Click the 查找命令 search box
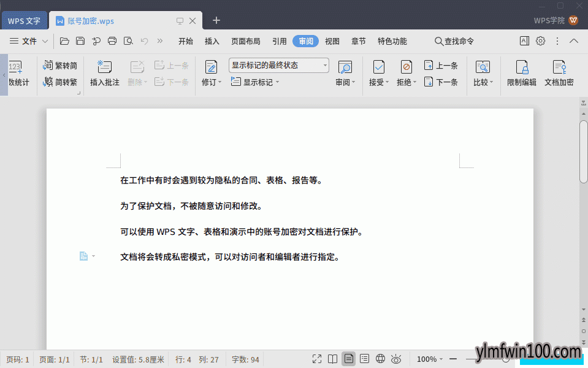This screenshot has width=588, height=368. pyautogui.click(x=454, y=41)
